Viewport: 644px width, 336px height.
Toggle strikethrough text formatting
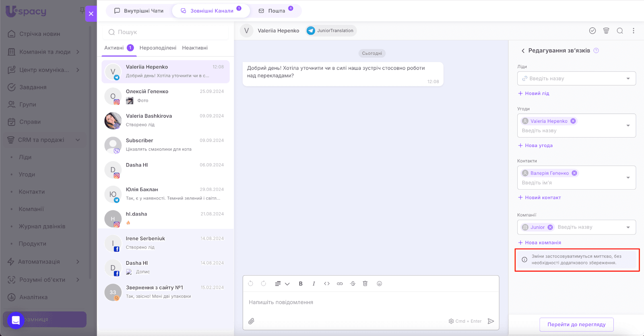click(353, 284)
